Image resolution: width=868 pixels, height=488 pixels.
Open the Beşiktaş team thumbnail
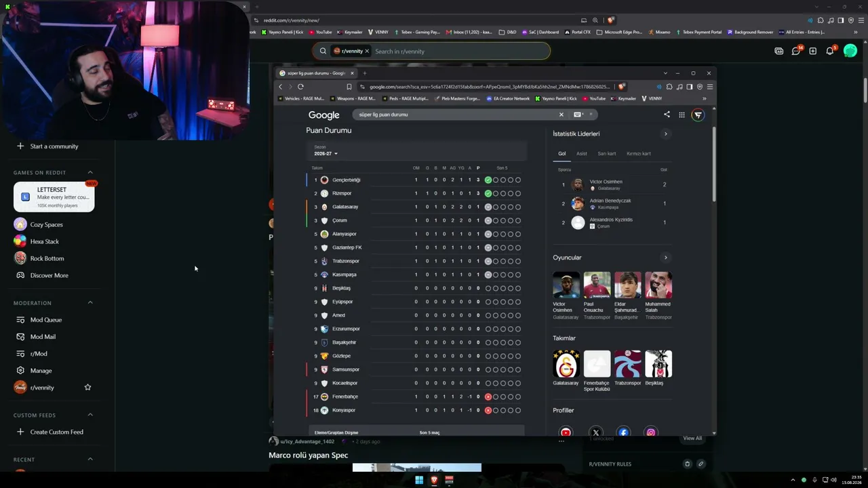tap(658, 364)
